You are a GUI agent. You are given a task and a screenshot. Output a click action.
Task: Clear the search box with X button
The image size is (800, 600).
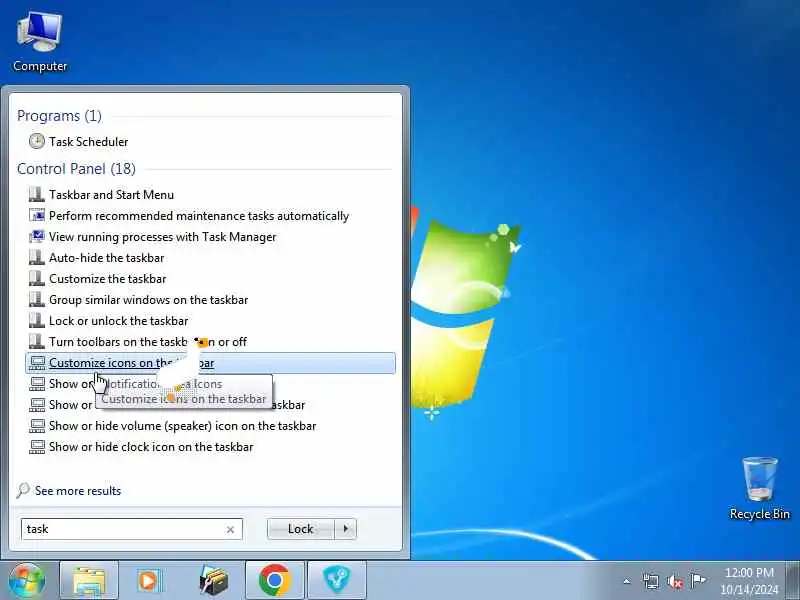point(230,530)
